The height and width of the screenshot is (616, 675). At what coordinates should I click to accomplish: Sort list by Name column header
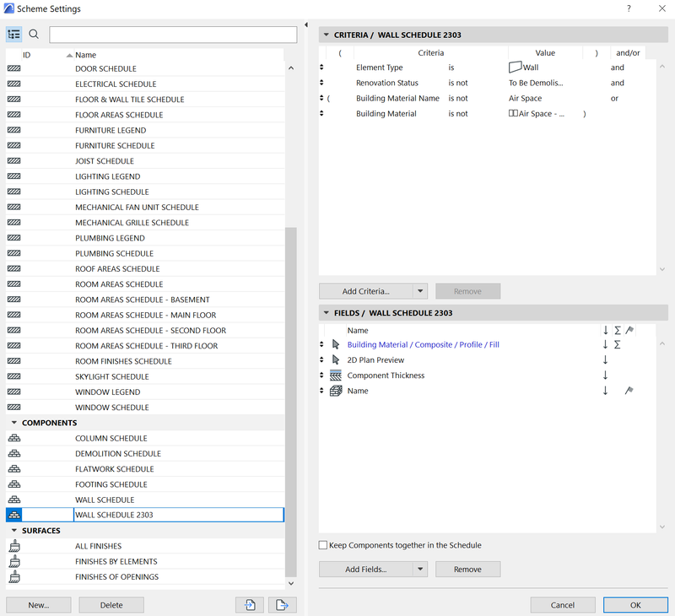tap(85, 55)
